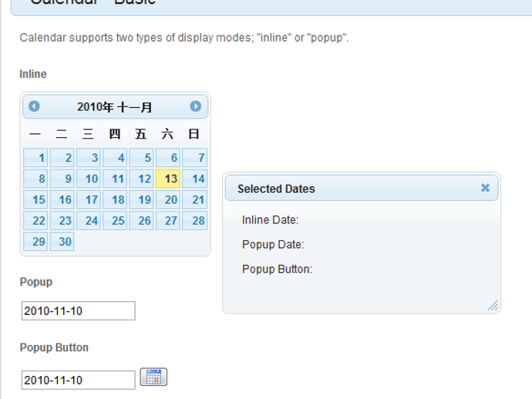Screen dimensions: 532x399
Task: Select day 25 in inline calendar
Action: point(115,221)
